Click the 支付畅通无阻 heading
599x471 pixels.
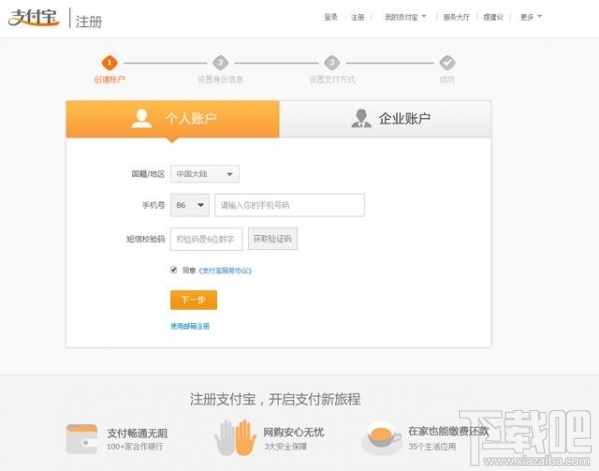click(x=137, y=433)
